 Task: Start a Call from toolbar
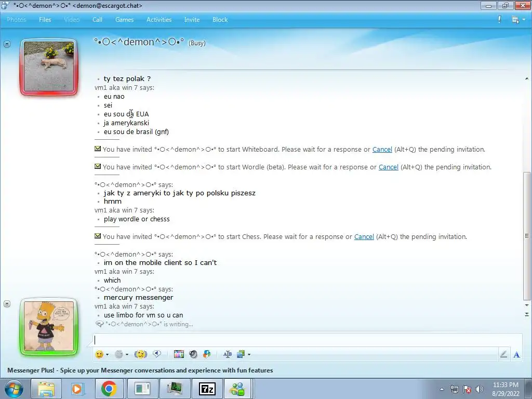(x=97, y=20)
